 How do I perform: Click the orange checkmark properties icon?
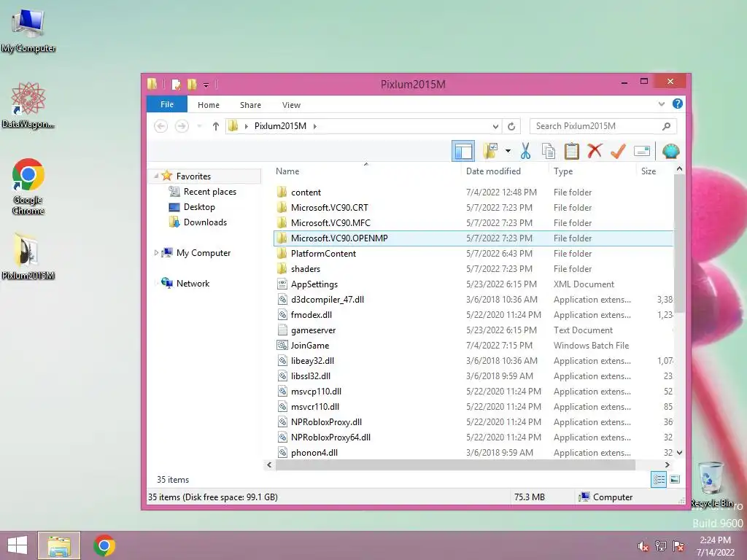click(x=618, y=152)
